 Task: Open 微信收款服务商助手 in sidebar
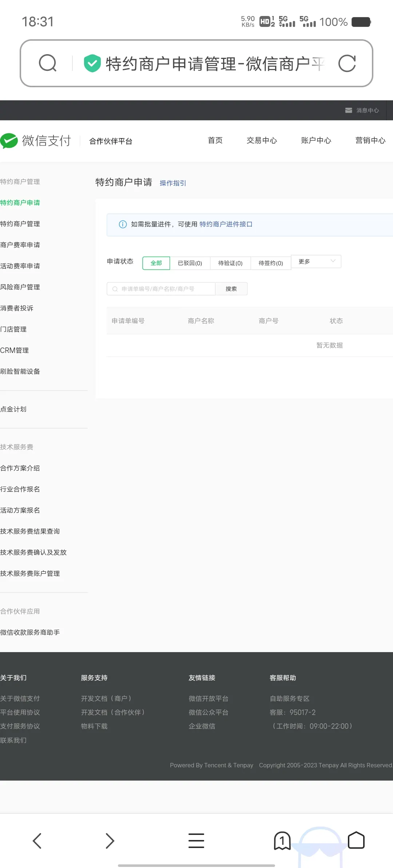pyautogui.click(x=30, y=632)
